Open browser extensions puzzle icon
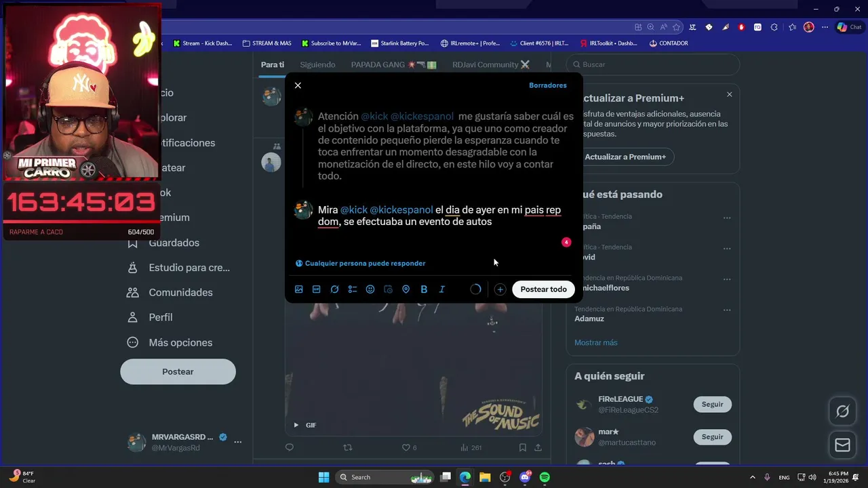The width and height of the screenshot is (868, 488). 774,27
